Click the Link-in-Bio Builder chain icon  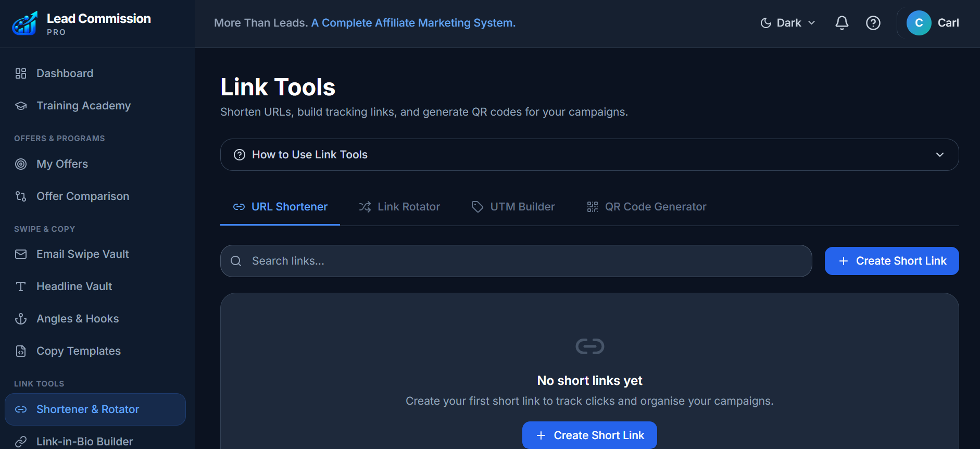click(21, 442)
